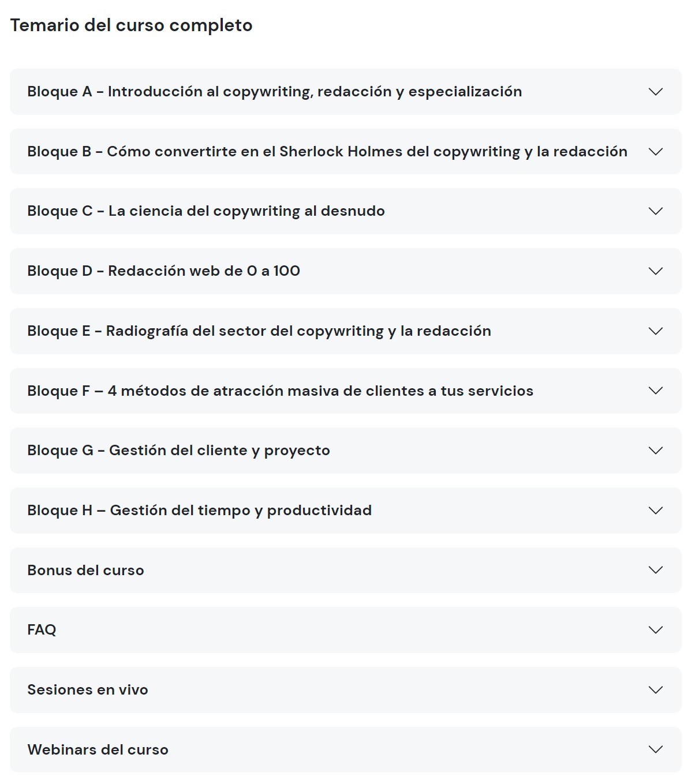Click the FAQ row's down arrow
Screen dimensions: 695x784
tap(655, 630)
